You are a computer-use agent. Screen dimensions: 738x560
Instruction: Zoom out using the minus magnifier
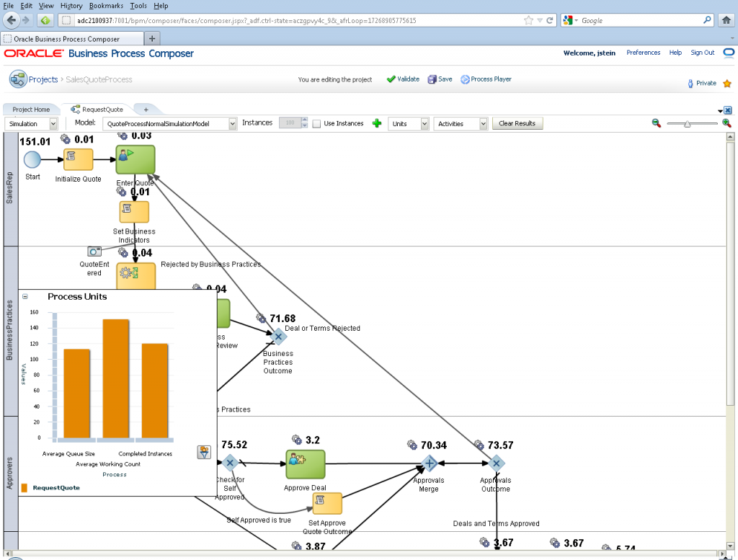point(657,123)
